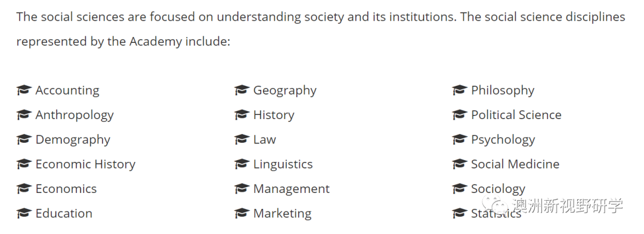Click the Statistics discipline text
The width and height of the screenshot is (644, 234).
click(496, 214)
